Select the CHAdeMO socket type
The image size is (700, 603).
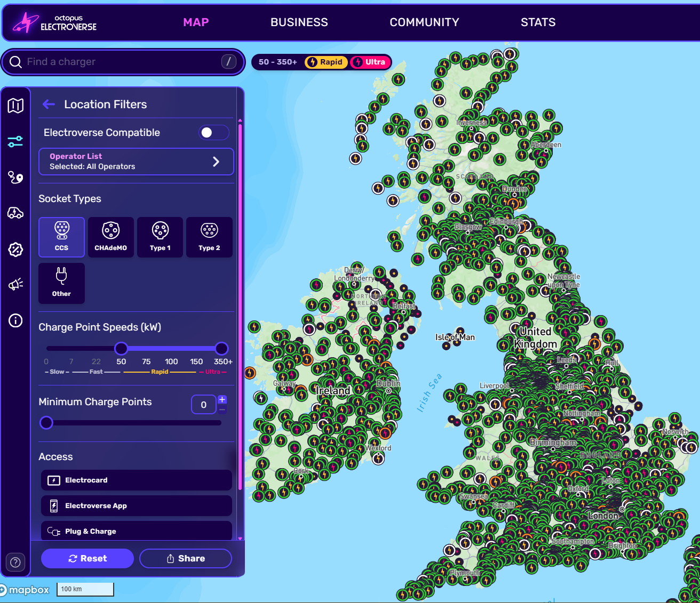point(110,237)
